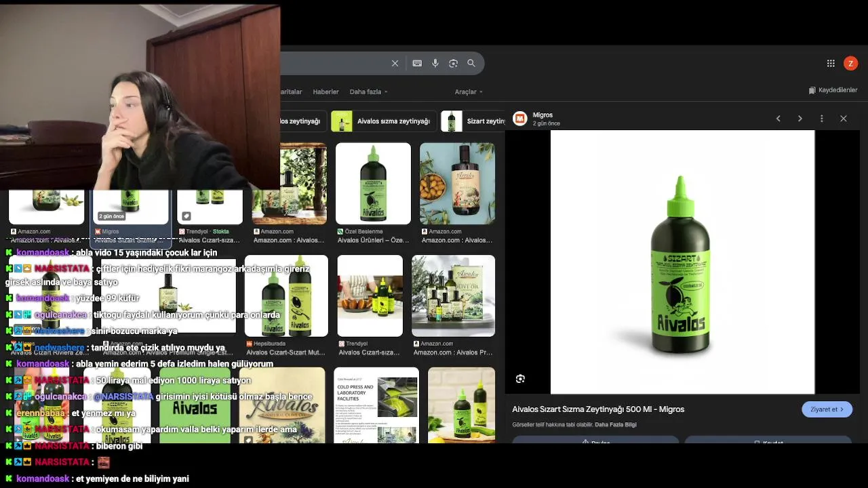868x488 pixels.
Task: Click the streamer webcam overlay
Action: tap(140, 97)
